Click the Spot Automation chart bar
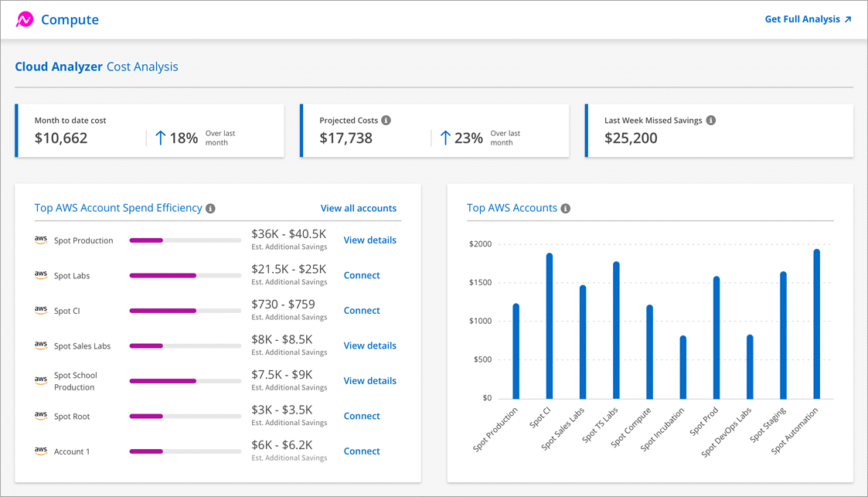Screen dimensions: 868x497 (x=816, y=324)
